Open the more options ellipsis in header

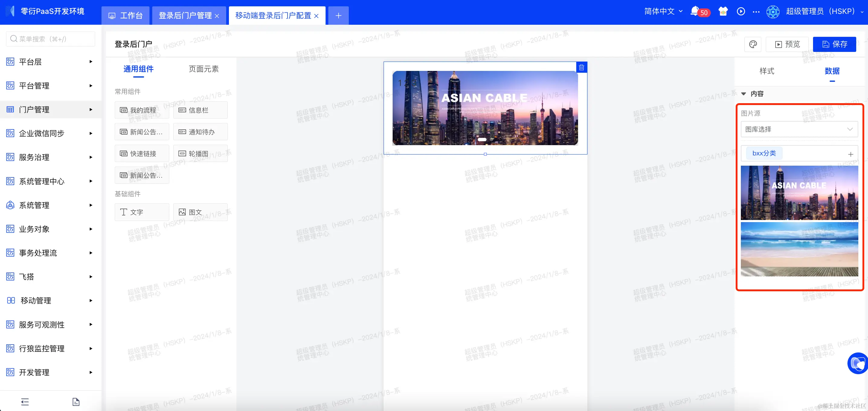[756, 12]
